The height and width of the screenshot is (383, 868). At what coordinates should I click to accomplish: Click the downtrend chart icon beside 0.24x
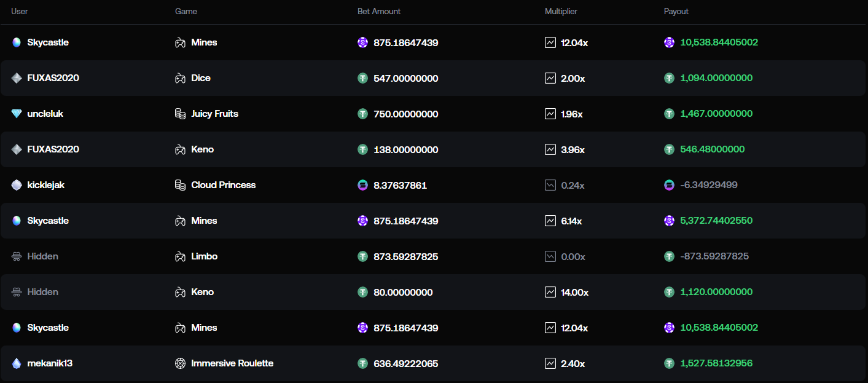tap(550, 185)
